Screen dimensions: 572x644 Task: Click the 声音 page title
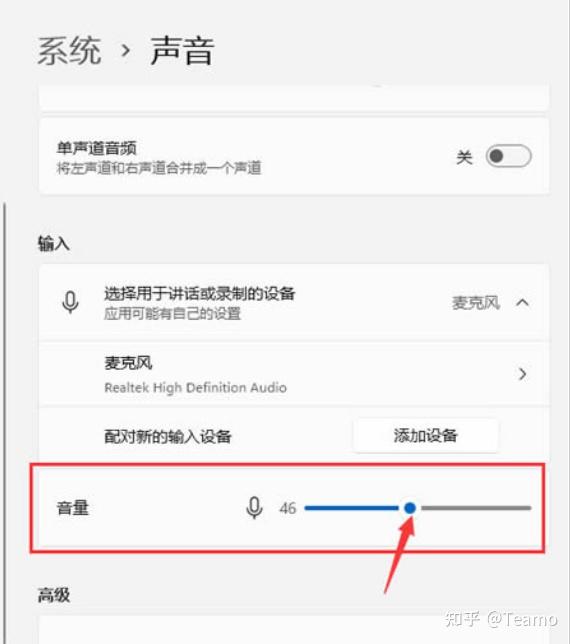point(182,50)
